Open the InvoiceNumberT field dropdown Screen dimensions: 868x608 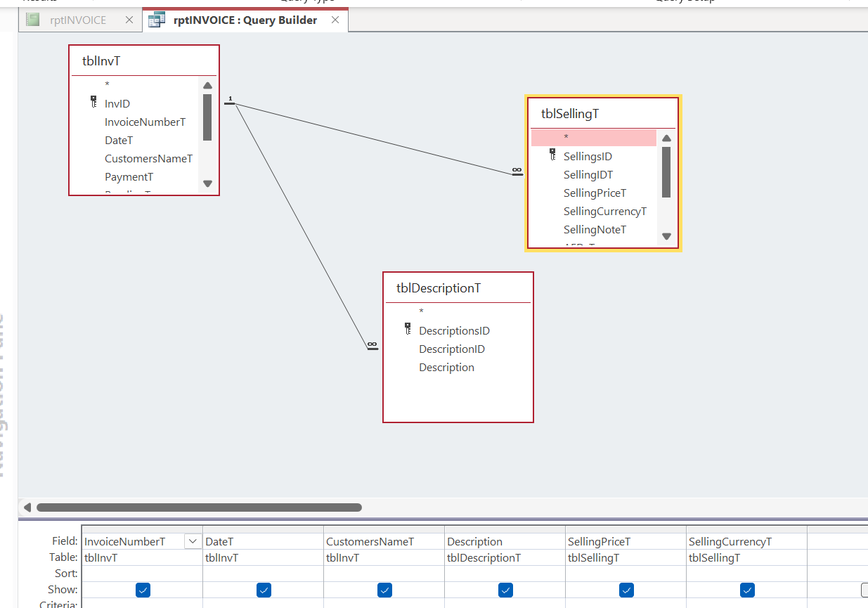[192, 541]
